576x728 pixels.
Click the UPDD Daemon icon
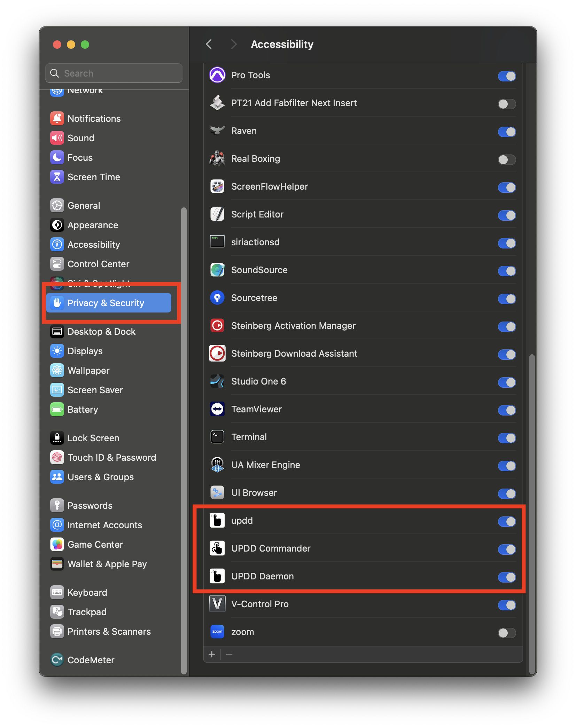click(x=217, y=576)
